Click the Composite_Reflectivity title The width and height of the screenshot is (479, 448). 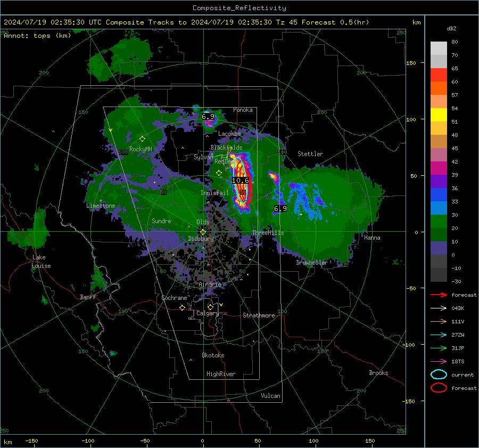point(240,8)
